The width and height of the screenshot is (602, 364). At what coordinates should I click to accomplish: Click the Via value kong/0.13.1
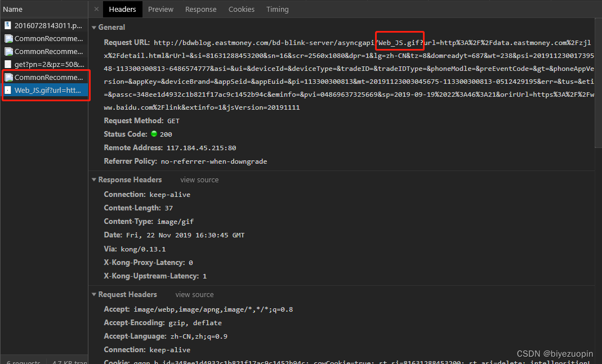point(143,249)
